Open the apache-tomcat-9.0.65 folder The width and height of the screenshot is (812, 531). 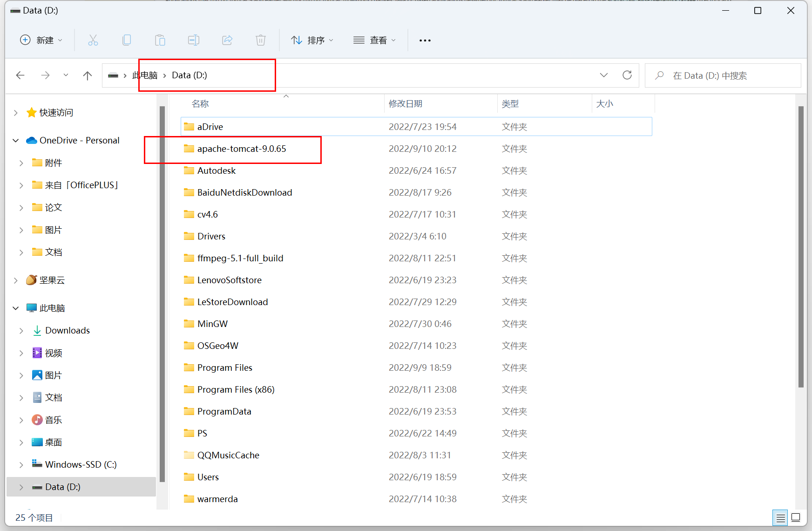point(241,149)
